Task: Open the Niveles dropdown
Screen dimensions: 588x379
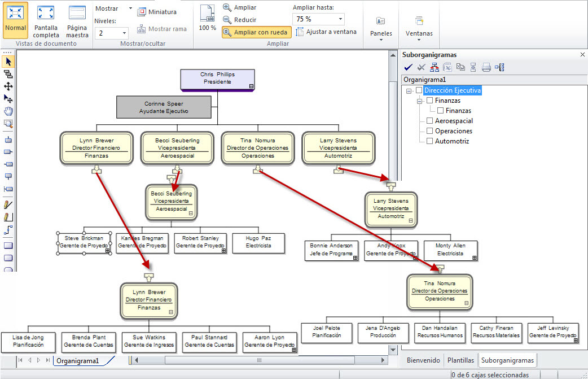Action: [x=124, y=33]
